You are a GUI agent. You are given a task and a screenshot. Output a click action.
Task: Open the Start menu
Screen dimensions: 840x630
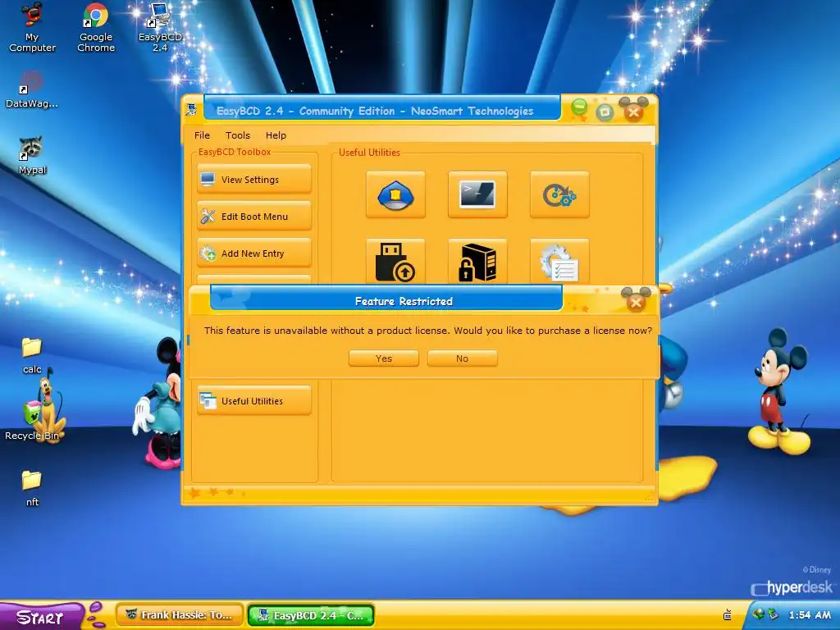tap(41, 617)
